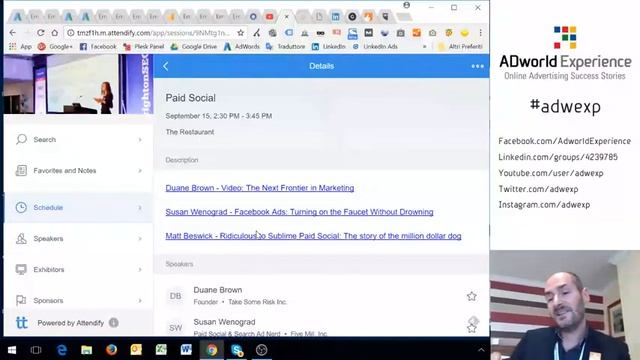The image size is (640, 360).
Task: Open the Facebook bookmark
Action: click(98, 47)
